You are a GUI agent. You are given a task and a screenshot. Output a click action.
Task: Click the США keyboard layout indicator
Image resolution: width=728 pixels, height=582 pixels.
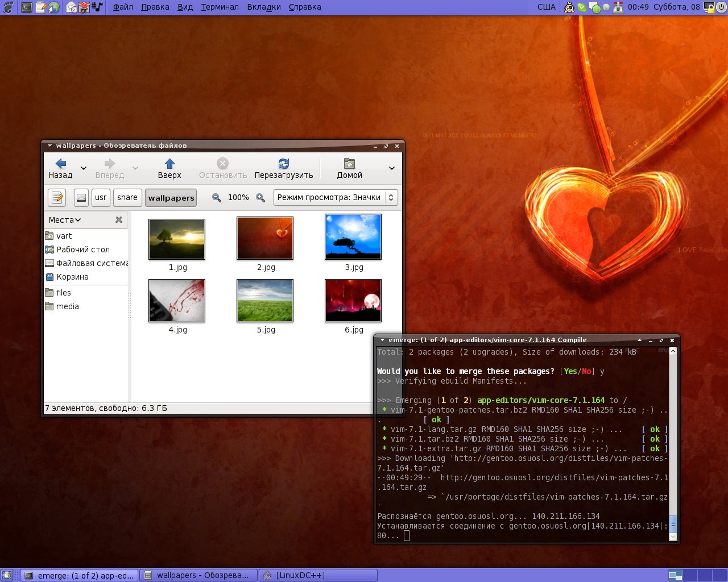point(546,7)
